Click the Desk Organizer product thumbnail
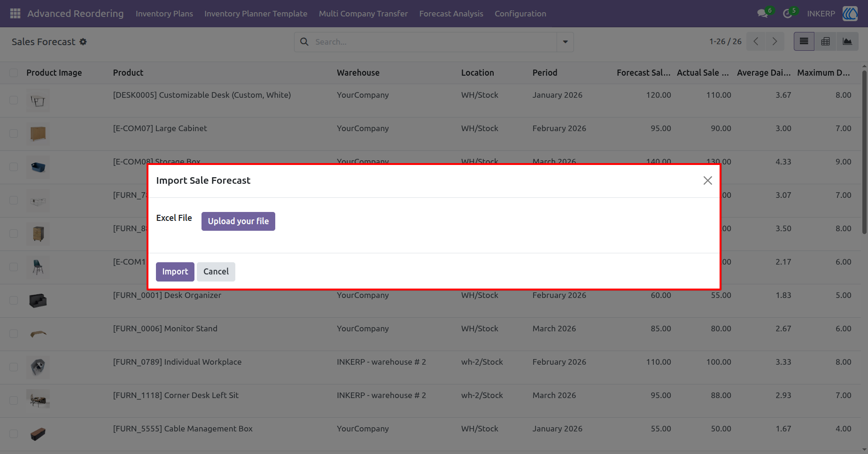868x454 pixels. click(38, 301)
